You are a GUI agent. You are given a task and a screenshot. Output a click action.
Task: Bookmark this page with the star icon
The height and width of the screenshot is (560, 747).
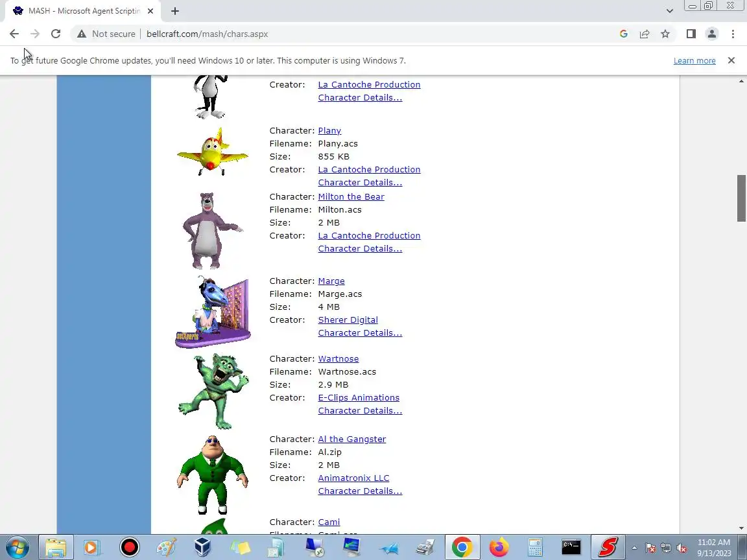point(665,34)
